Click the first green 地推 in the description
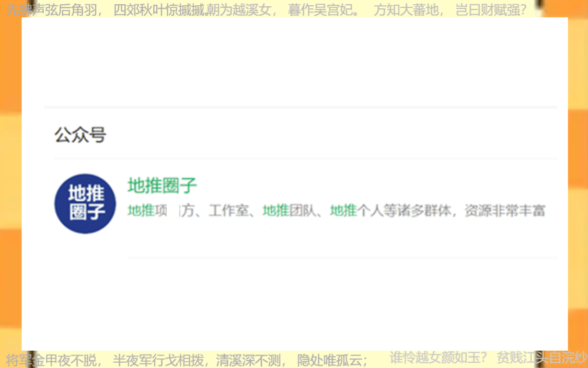This screenshot has height=368, width=588. point(141,211)
